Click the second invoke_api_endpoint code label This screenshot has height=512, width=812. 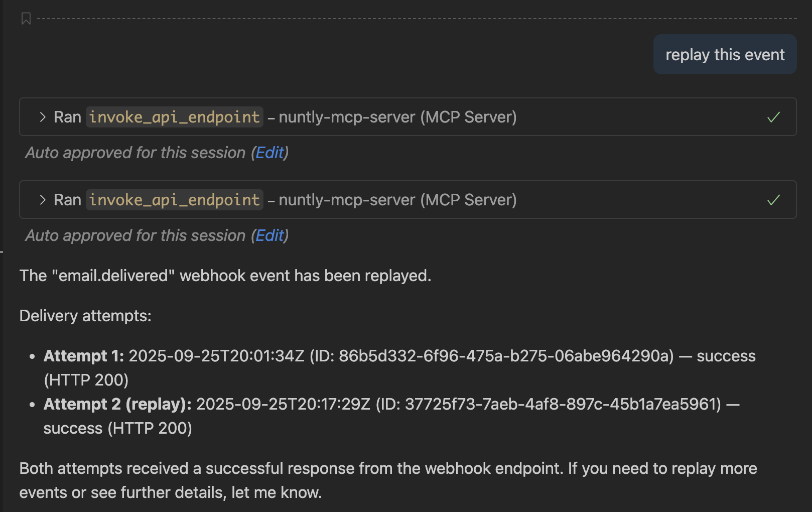[174, 200]
